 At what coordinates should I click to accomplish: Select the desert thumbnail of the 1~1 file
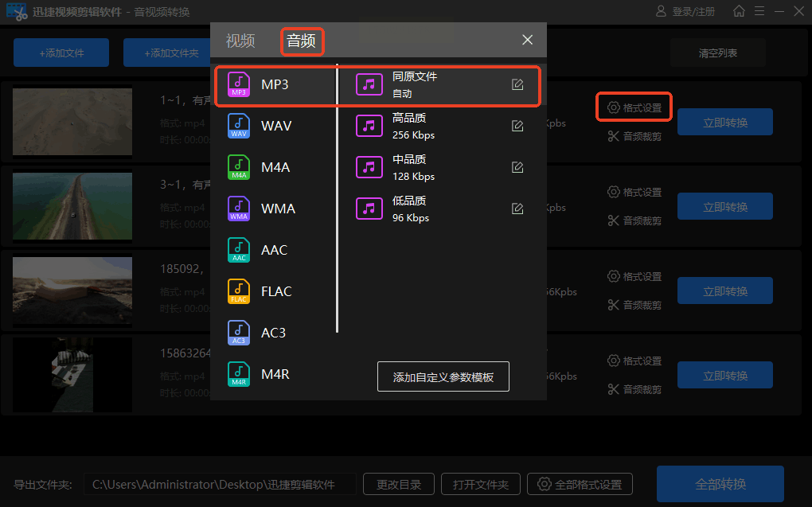(x=72, y=122)
